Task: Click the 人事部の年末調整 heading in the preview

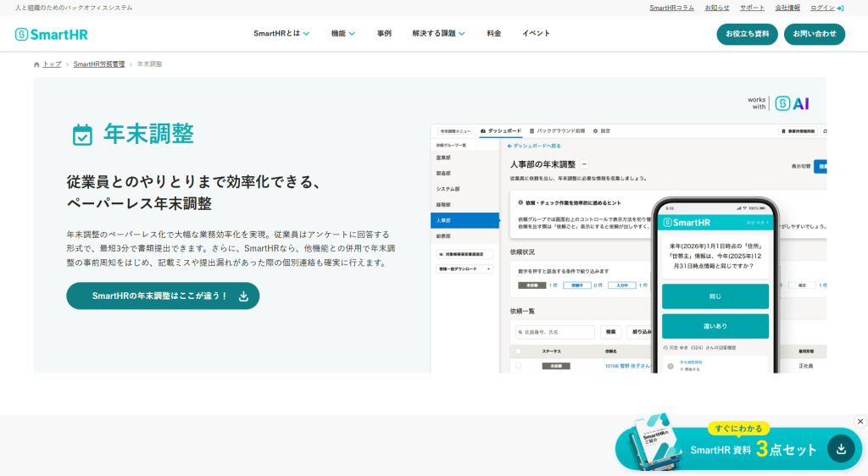Action: point(542,165)
